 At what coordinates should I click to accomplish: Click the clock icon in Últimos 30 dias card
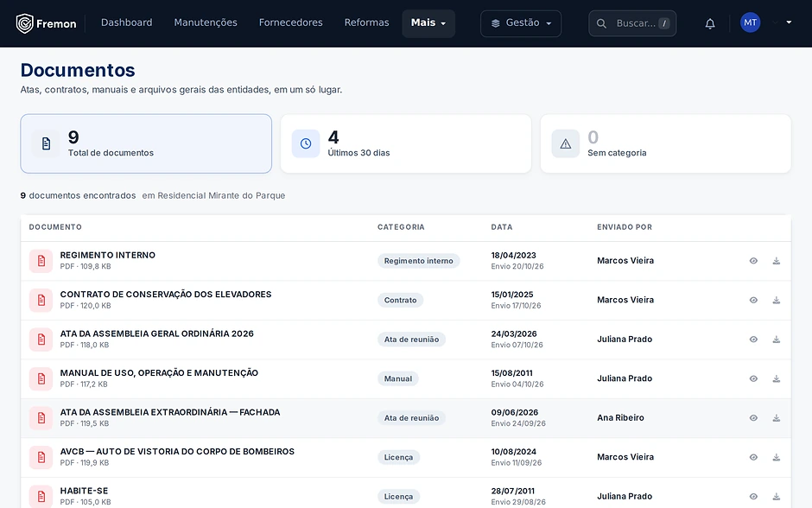tap(306, 143)
